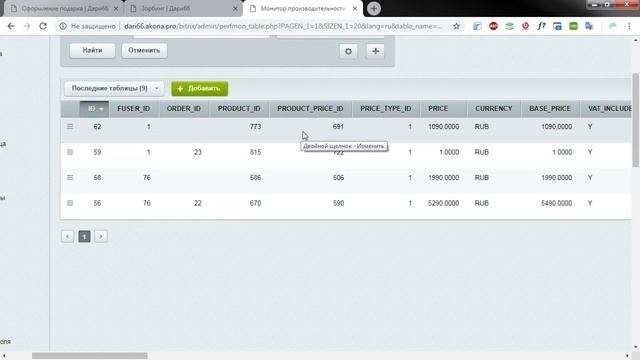Click PRODUCT_ID value 815
Image resolution: width=640 pixels, height=360 pixels.
(256, 152)
